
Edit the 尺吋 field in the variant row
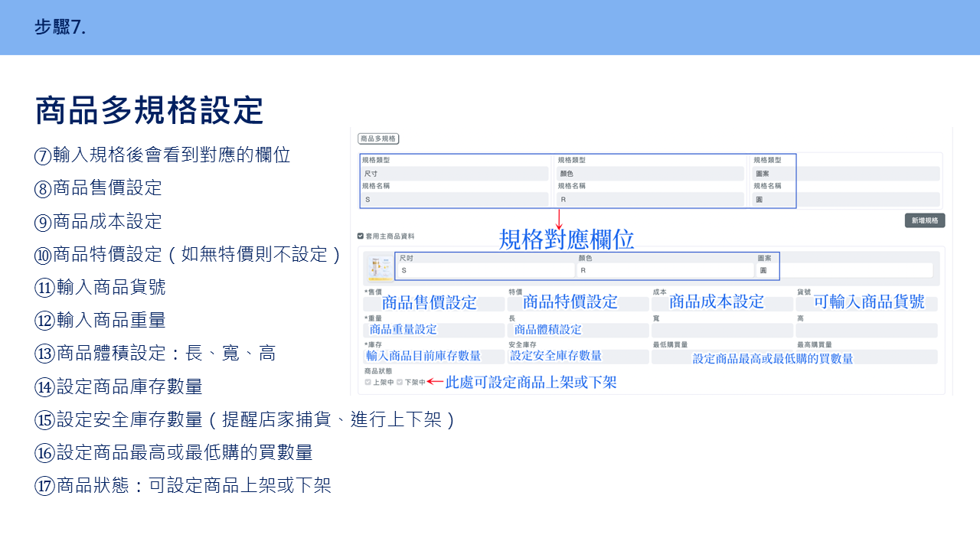pos(486,270)
